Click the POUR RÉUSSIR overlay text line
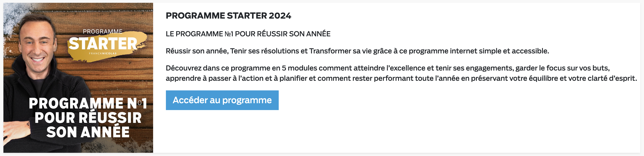Screen dimensions: 644x156 pos(88,118)
